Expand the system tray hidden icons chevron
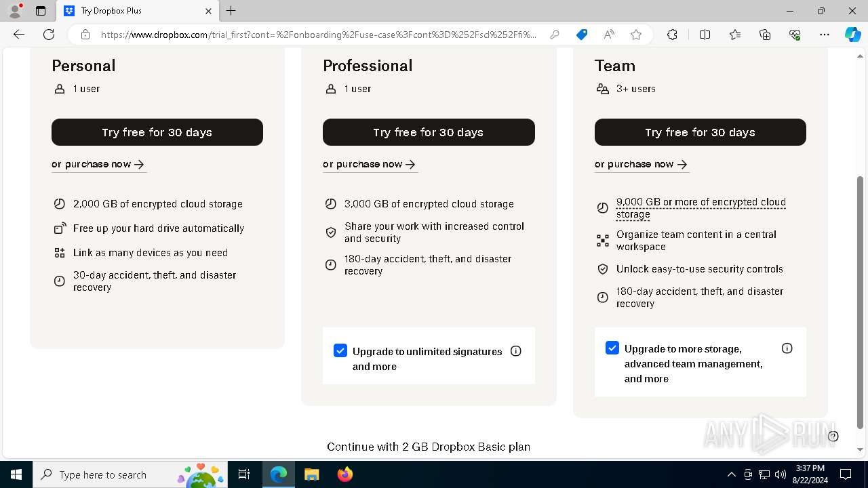The height and width of the screenshot is (488, 868). (x=731, y=474)
